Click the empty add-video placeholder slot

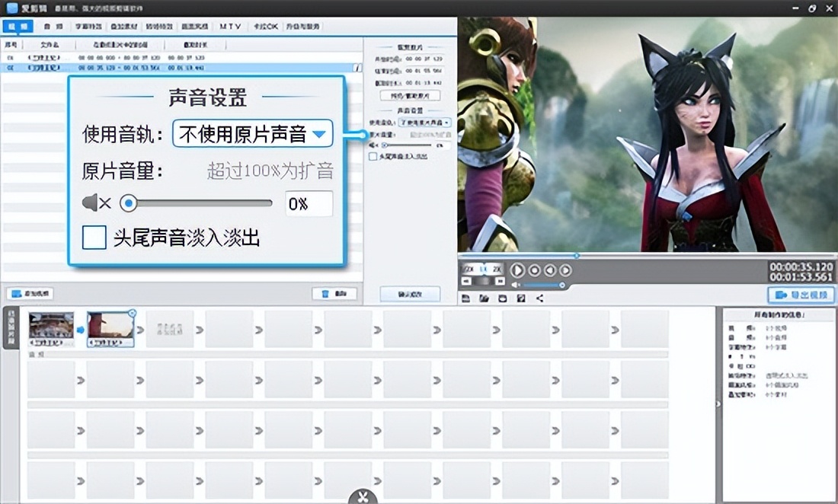coord(170,330)
